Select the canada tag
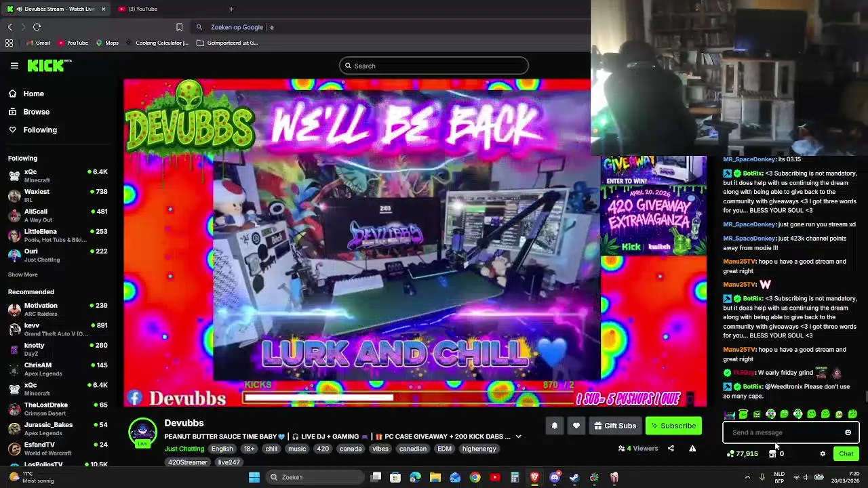Screen dimensions: 868x488 click(351, 449)
